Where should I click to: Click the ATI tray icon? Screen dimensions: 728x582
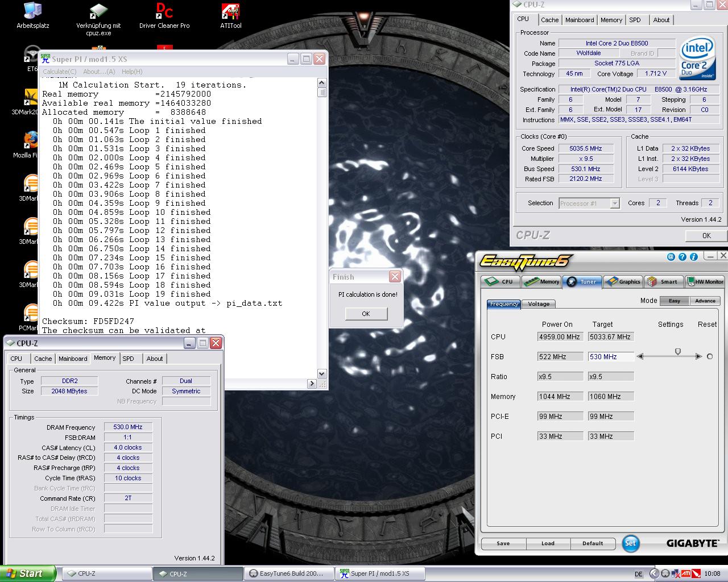[x=686, y=573]
